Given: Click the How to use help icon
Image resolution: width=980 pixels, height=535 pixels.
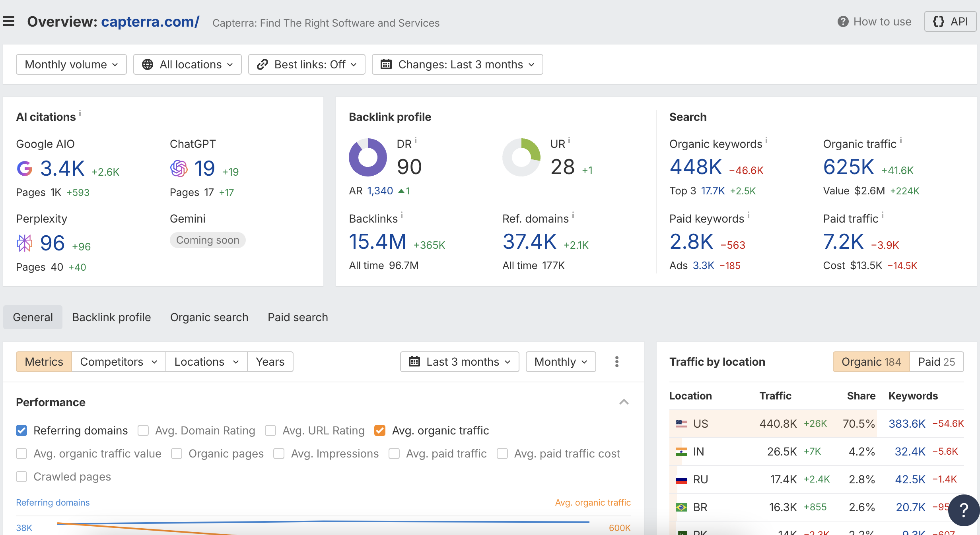Looking at the screenshot, I should 843,21.
